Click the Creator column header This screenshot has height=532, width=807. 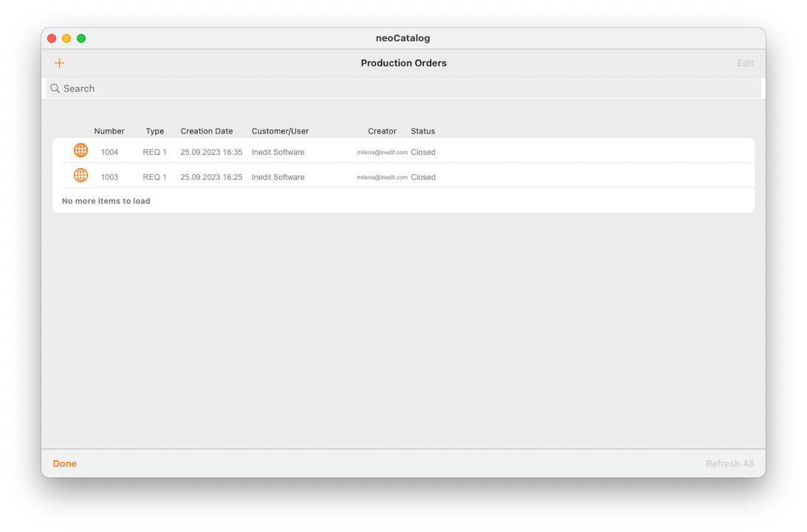[x=382, y=131]
